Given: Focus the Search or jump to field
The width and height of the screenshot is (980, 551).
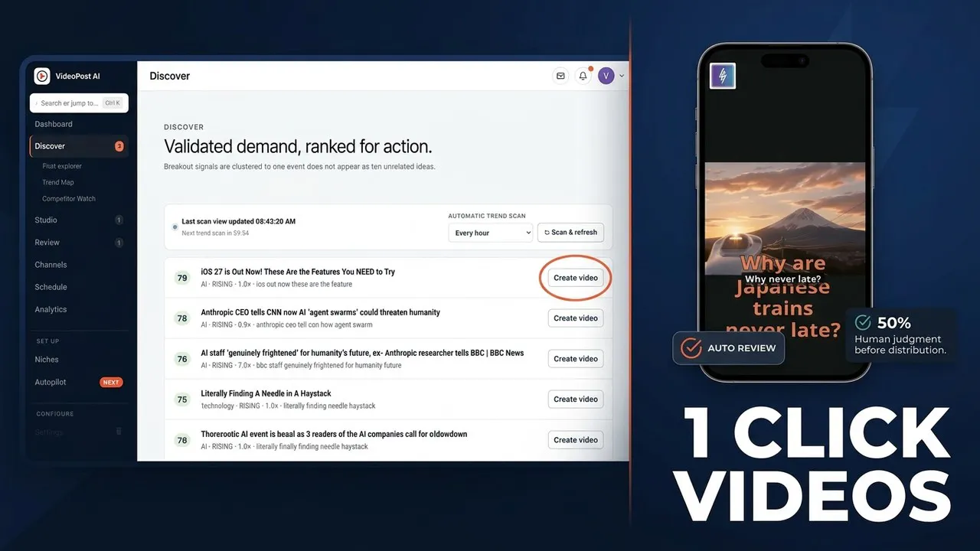Looking at the screenshot, I should click(79, 103).
